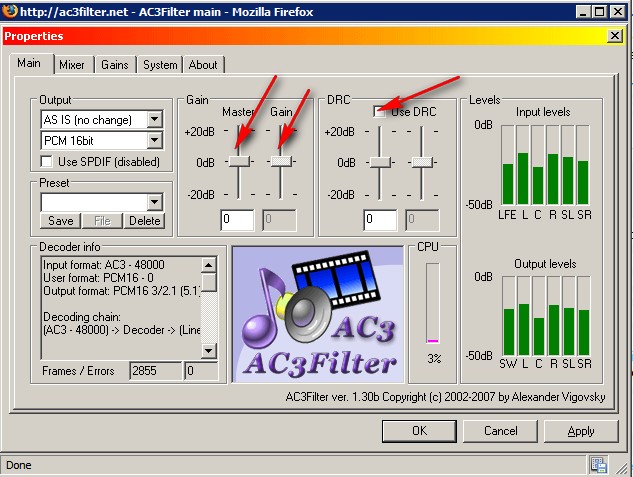Screen dimensions: 633x477
Task: Click the Decoder info scrollbar thumb
Action: (208, 282)
